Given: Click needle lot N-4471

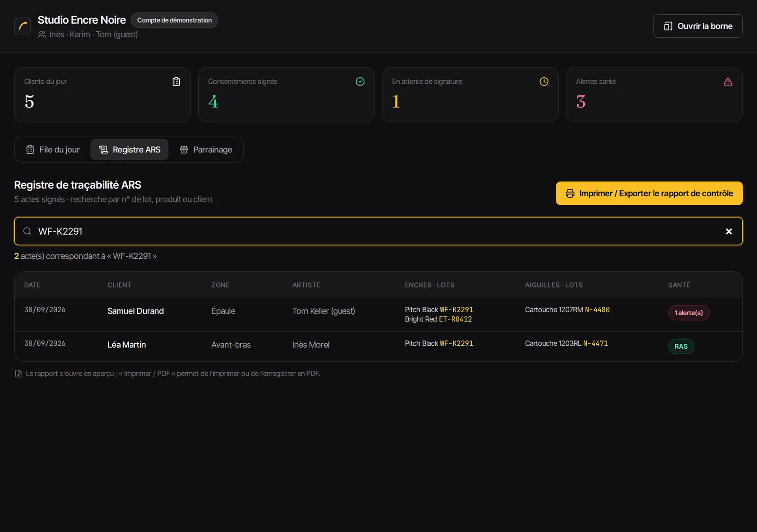Looking at the screenshot, I should (595, 343).
